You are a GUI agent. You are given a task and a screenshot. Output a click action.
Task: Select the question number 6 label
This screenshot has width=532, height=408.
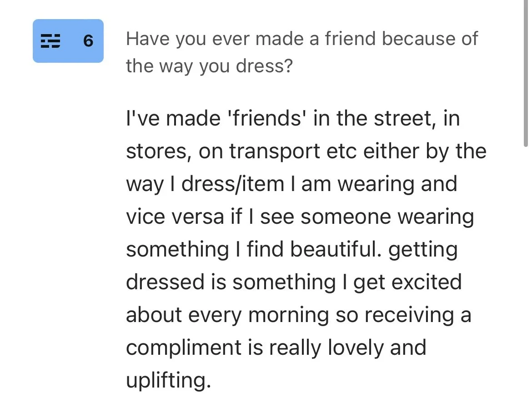[88, 41]
